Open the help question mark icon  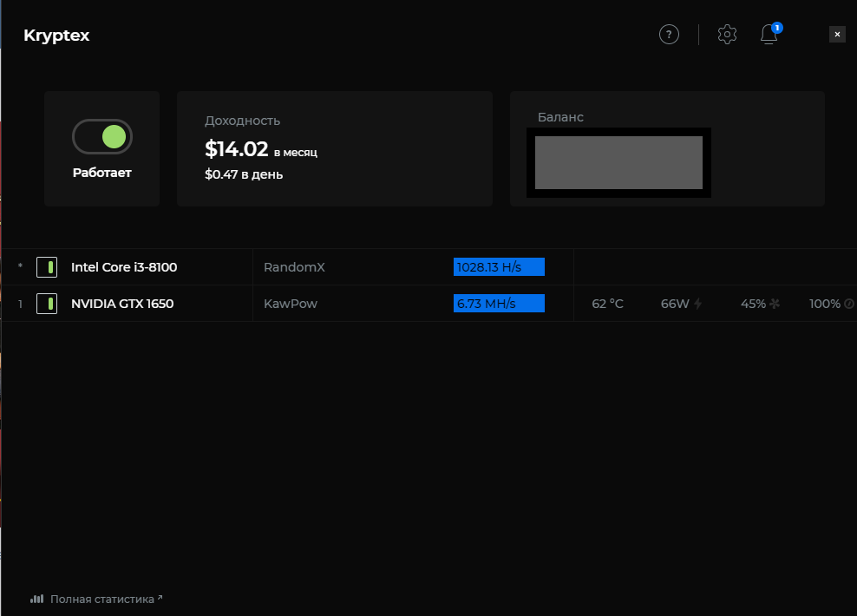[x=669, y=35]
